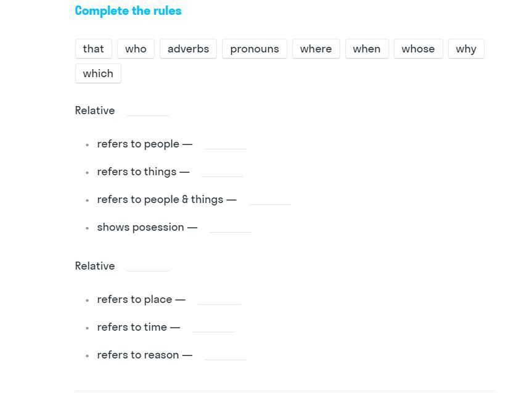This screenshot has width=532, height=393.
Task: Select the word chip "that"
Action: (x=93, y=49)
